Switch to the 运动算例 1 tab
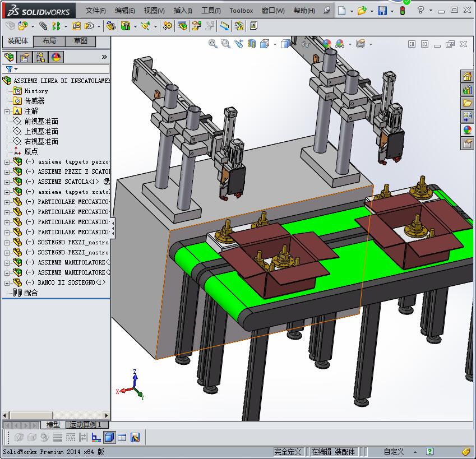Screen dimensions: 476x459 click(85, 425)
